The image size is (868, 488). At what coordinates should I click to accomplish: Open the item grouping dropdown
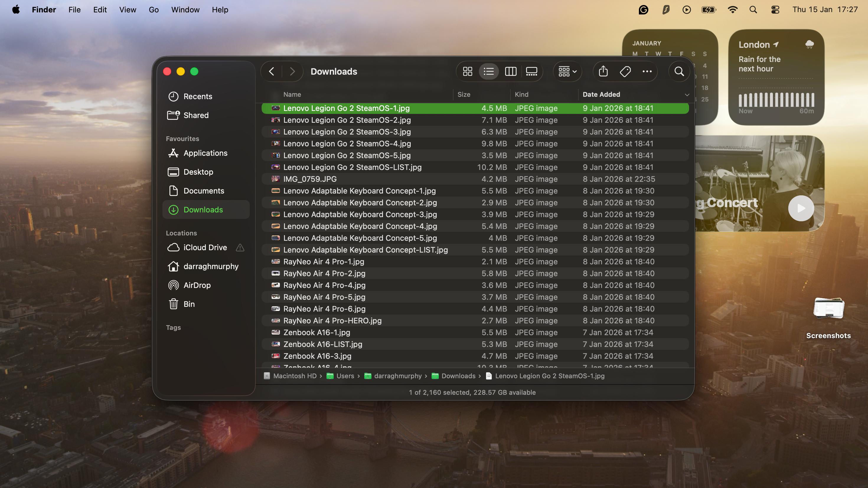567,71
